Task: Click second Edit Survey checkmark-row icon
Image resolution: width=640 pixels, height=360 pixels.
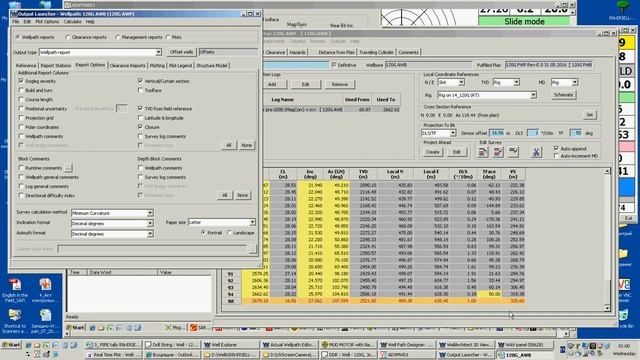Action: [x=498, y=152]
